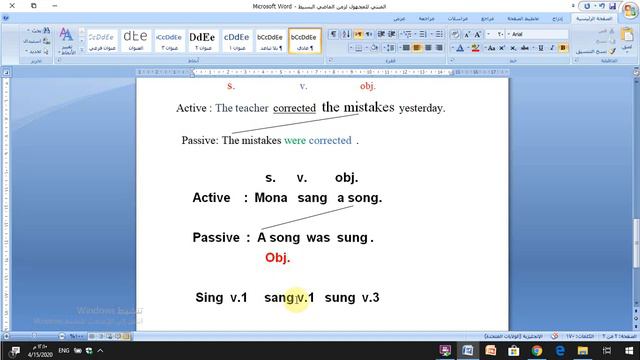Click the Word help icon
The image size is (640, 360).
6,18
